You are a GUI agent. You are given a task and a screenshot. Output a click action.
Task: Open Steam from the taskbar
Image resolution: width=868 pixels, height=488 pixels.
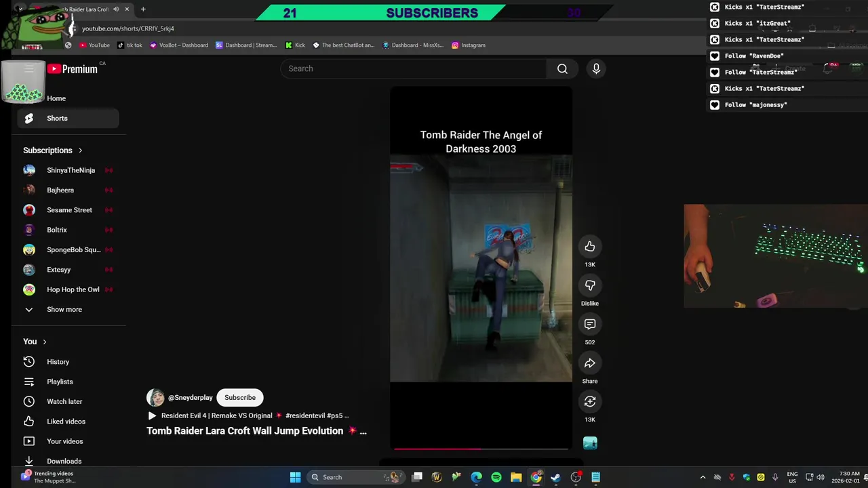pyautogui.click(x=555, y=477)
